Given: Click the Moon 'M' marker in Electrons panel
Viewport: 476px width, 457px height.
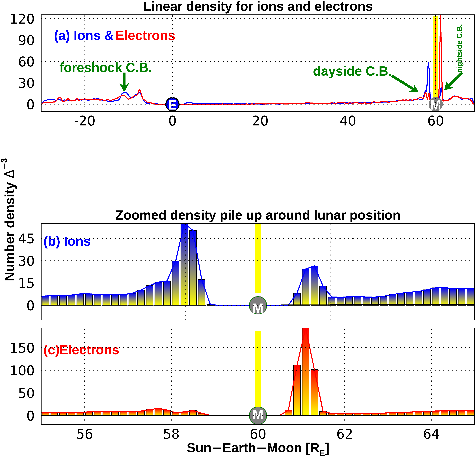Looking at the screenshot, I should (x=258, y=415).
